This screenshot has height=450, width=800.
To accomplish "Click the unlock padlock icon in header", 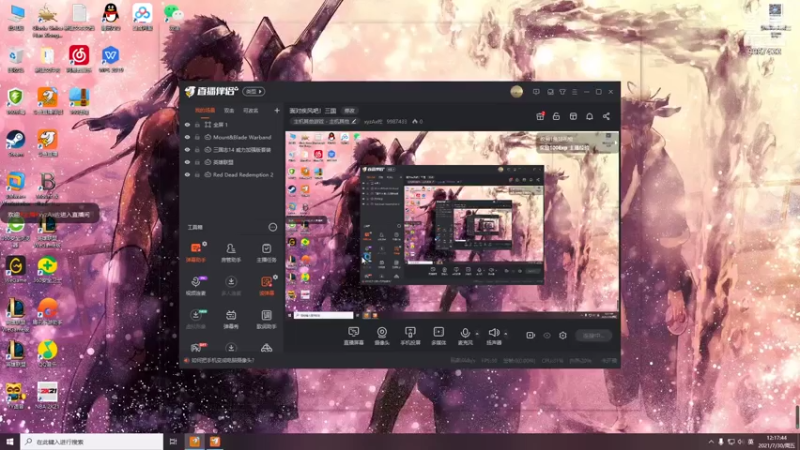I will pos(556,116).
